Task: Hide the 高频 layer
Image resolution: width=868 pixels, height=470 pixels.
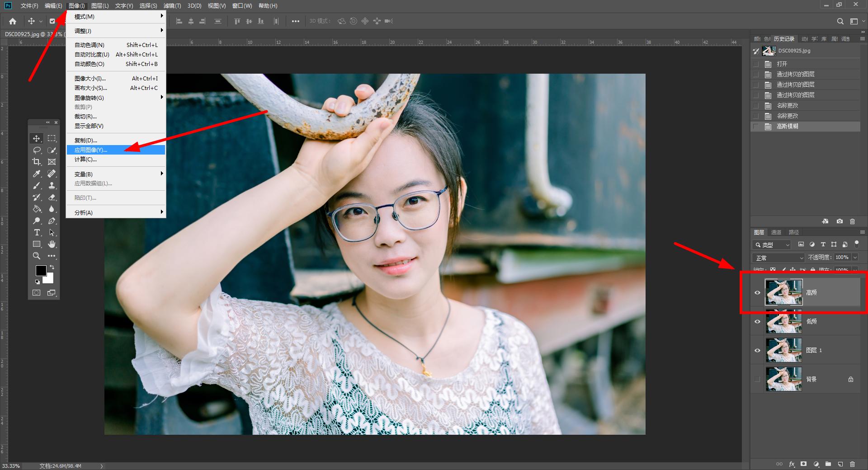Action: (x=757, y=292)
